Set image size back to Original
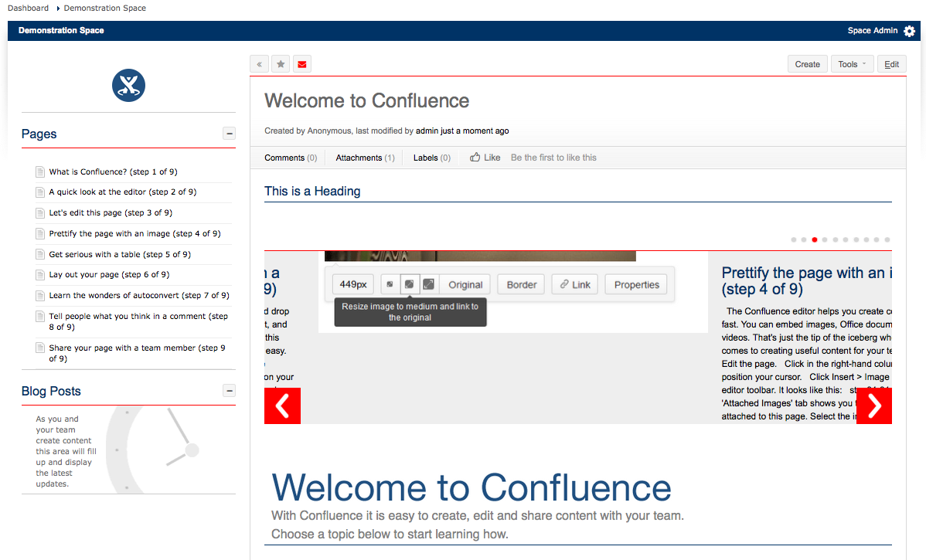 (465, 284)
